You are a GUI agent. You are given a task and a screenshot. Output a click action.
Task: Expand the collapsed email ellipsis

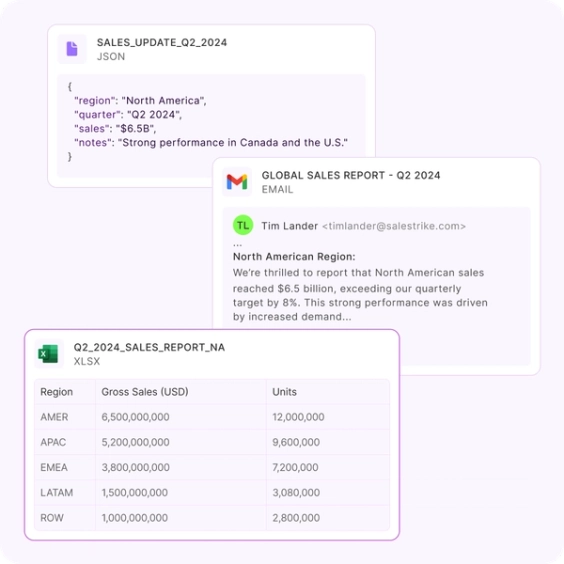click(x=237, y=245)
